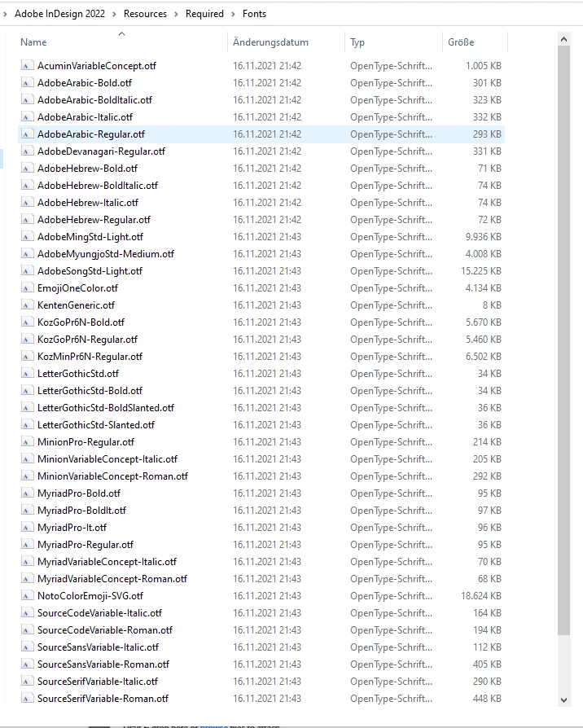Click the AdobeHebrew-Italic.otf file icon
This screenshot has width=583, height=728.
[x=27, y=203]
